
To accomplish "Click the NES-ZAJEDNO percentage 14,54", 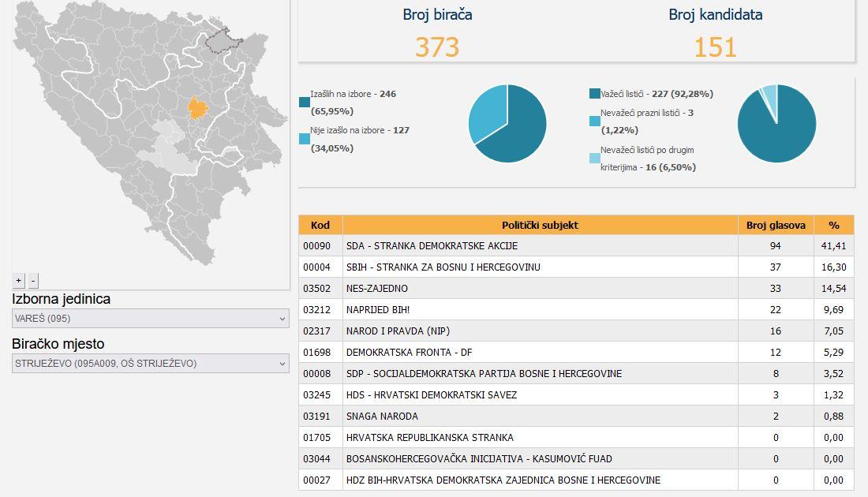I will 834,289.
